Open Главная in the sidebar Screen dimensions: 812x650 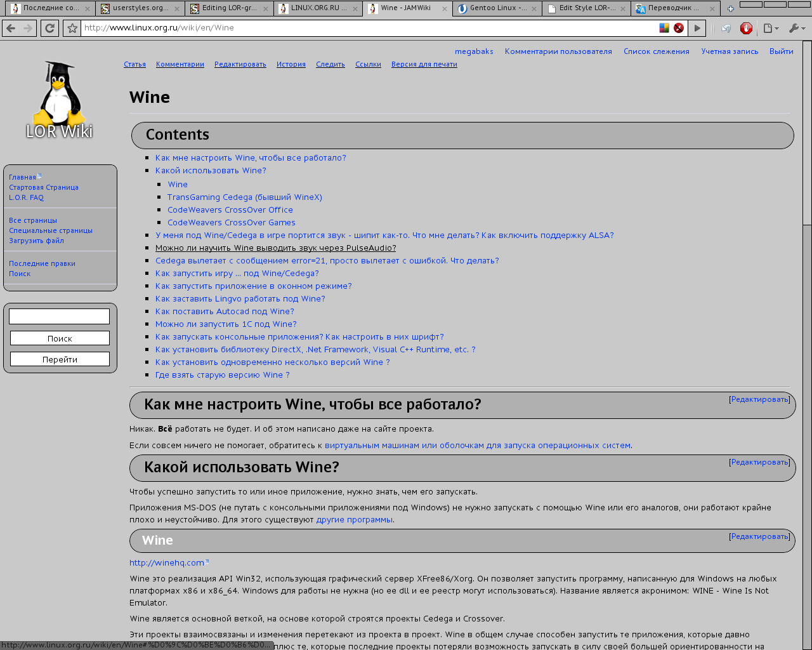coord(22,177)
